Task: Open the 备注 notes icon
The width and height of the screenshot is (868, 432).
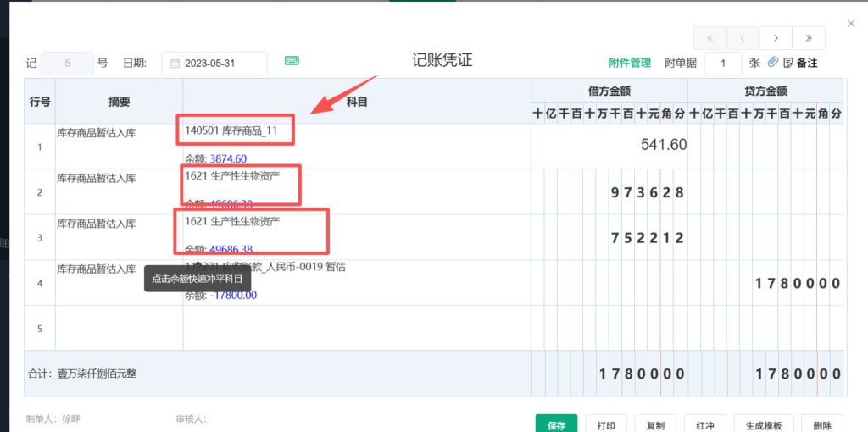Action: point(800,63)
